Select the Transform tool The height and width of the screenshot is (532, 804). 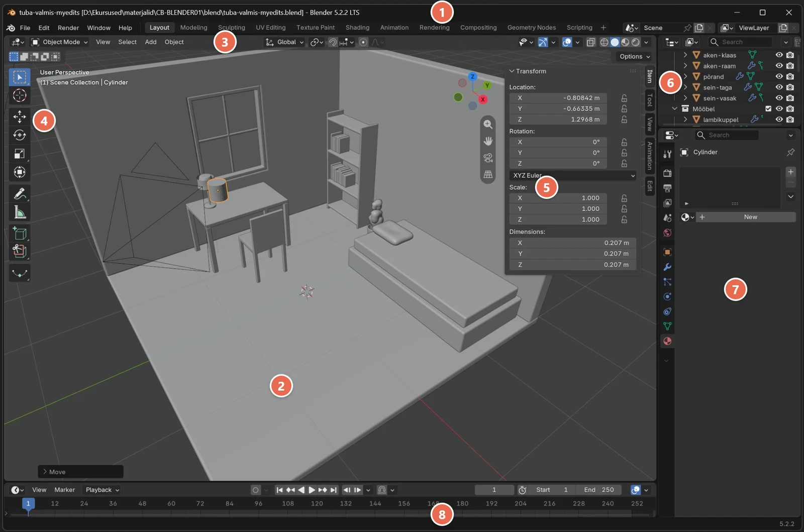pyautogui.click(x=20, y=172)
